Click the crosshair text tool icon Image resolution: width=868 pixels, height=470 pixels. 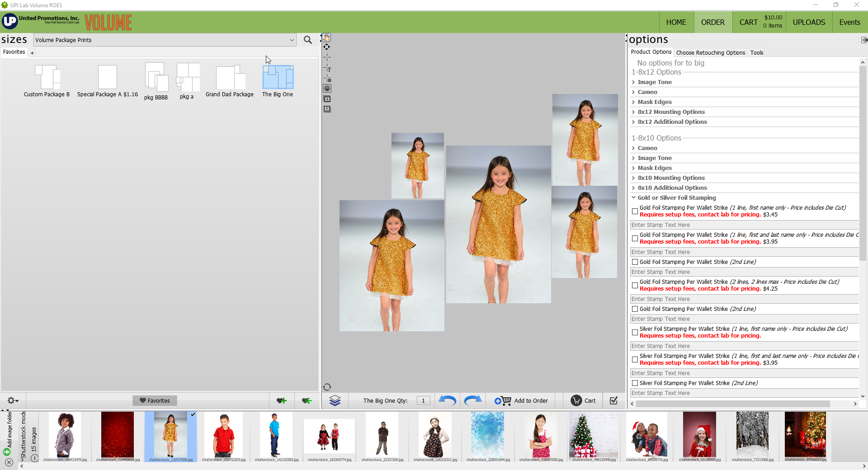327,68
